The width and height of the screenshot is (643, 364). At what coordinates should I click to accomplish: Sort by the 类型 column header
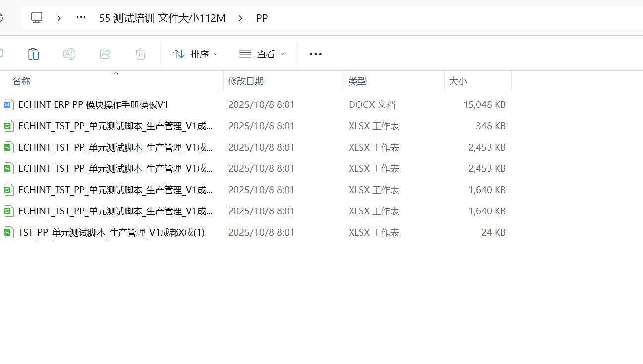tap(357, 81)
